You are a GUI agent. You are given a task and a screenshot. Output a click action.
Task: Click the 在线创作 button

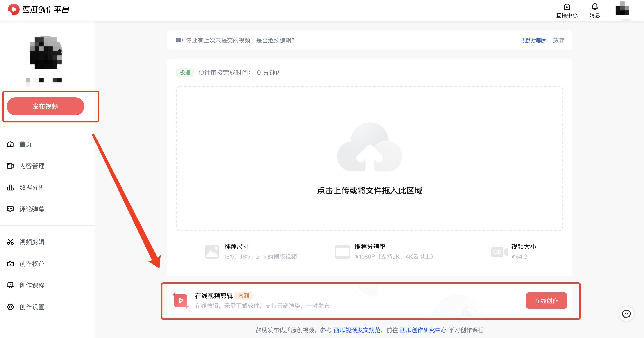click(x=546, y=300)
